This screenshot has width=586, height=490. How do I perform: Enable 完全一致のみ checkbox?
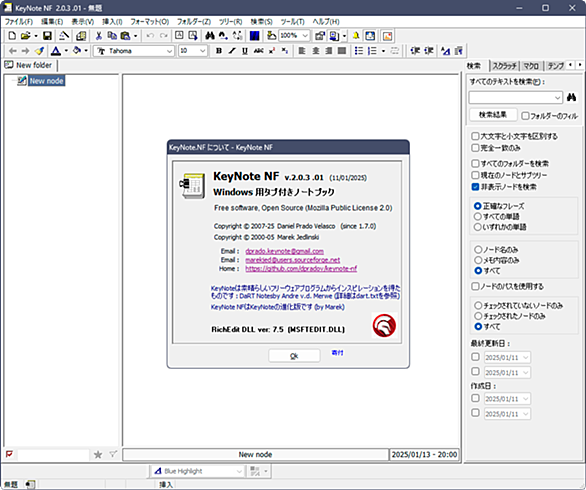pyautogui.click(x=475, y=148)
